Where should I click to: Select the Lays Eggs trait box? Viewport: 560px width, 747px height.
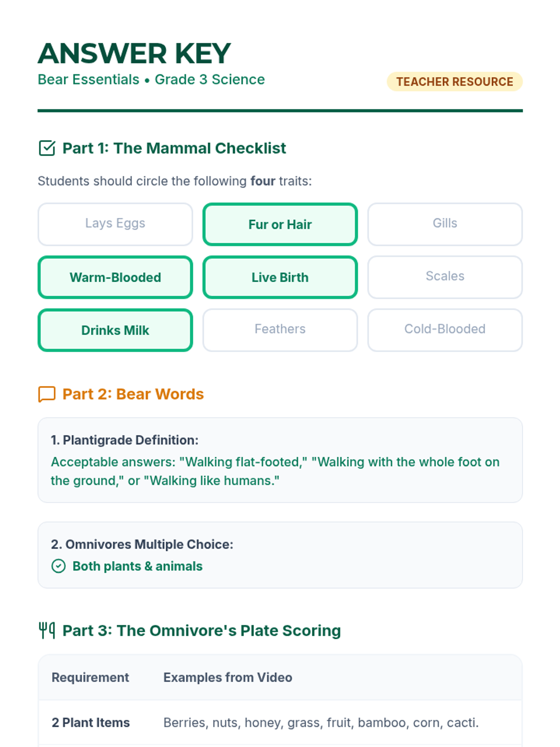[115, 224]
